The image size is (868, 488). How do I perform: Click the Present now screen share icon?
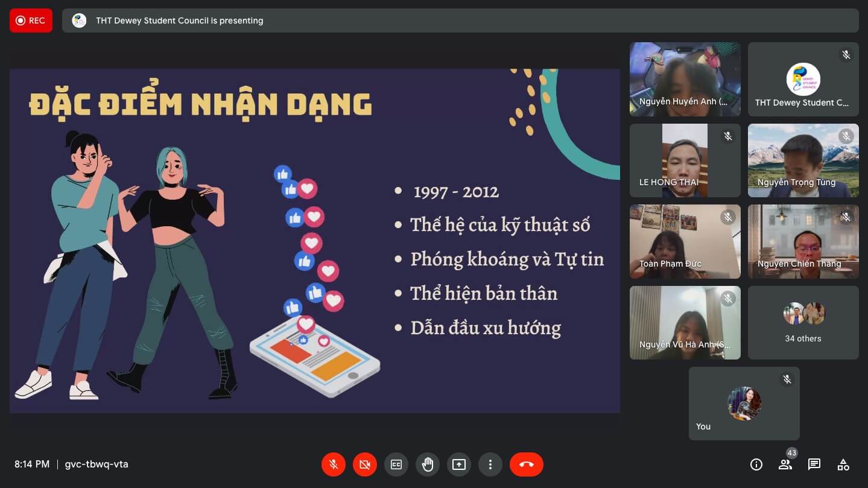pyautogui.click(x=459, y=464)
